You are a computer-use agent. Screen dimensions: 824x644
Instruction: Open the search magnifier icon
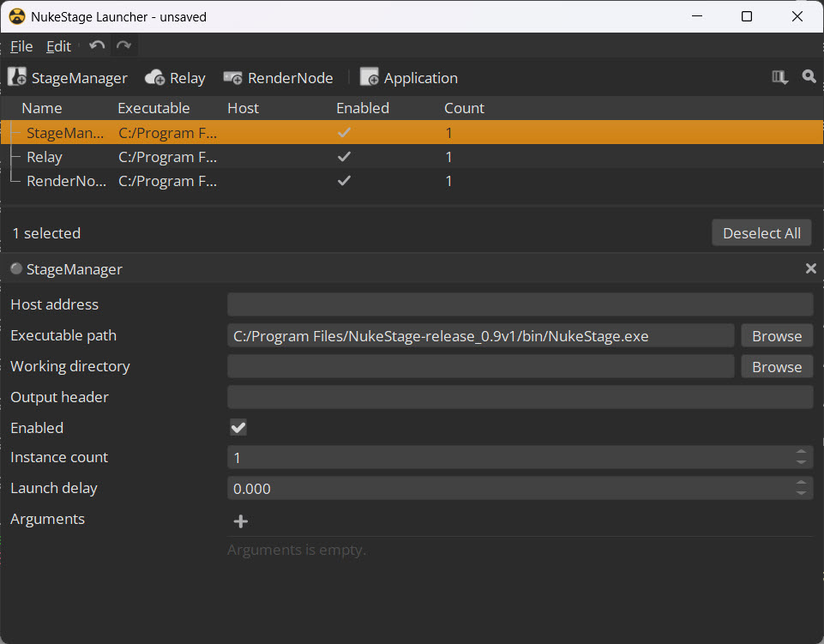tap(809, 77)
